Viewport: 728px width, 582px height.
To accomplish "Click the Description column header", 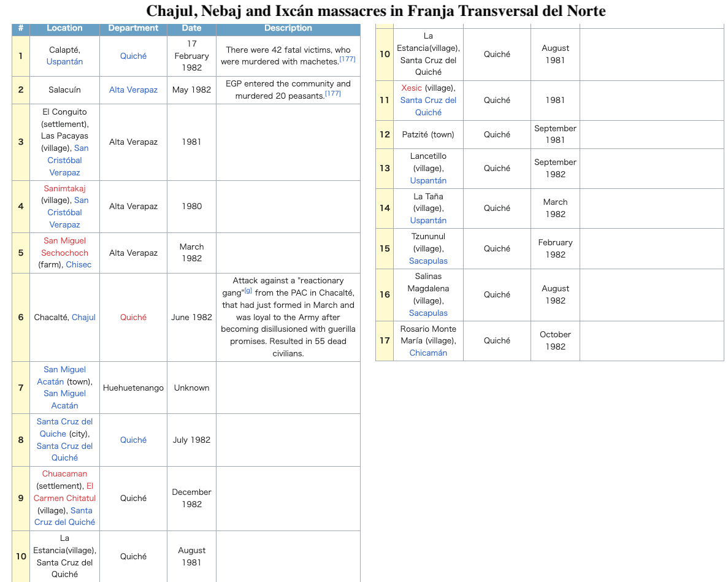I will click(288, 28).
